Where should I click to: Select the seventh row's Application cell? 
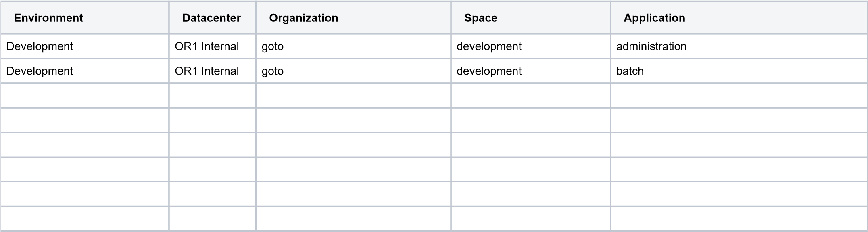tap(739, 194)
